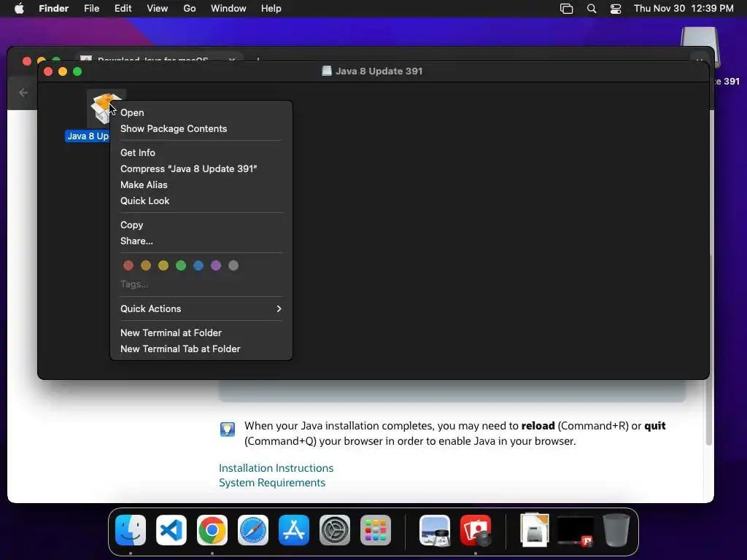Apply the orange tag color

pyautogui.click(x=146, y=265)
